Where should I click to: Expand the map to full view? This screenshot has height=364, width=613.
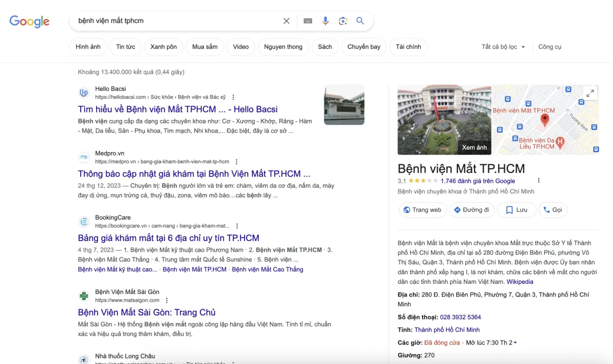click(x=590, y=93)
